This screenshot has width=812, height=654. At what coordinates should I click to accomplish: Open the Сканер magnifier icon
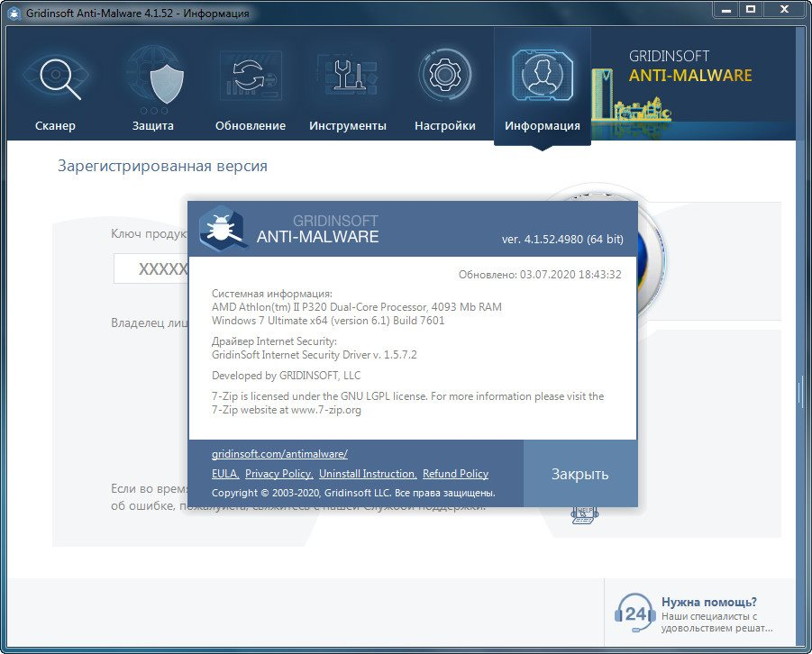[56, 77]
